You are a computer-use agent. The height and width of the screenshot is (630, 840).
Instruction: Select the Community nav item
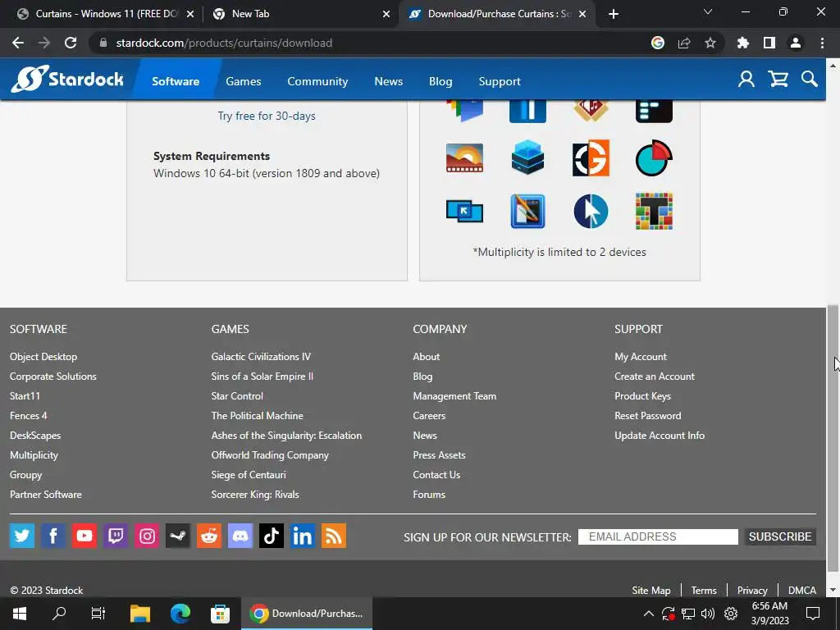(317, 81)
